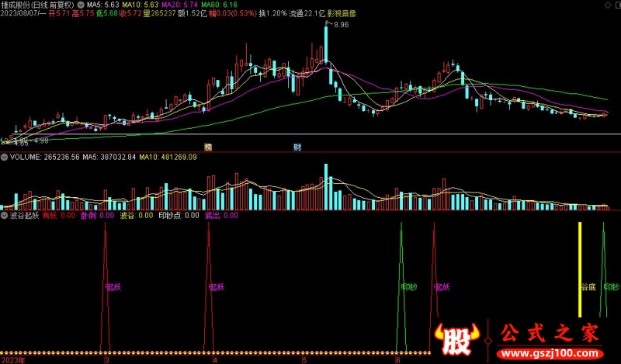Expand the 波谷起妖 indicator dropdown arrow
621x364 pixels.
point(5,216)
